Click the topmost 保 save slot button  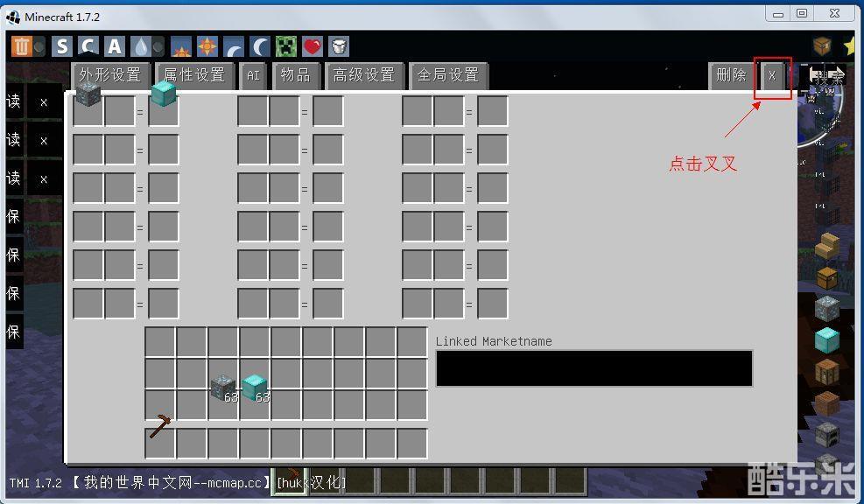[x=14, y=216]
